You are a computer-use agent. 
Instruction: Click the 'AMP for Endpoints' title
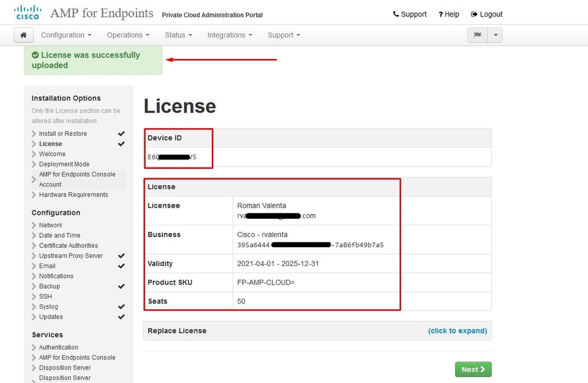click(102, 13)
